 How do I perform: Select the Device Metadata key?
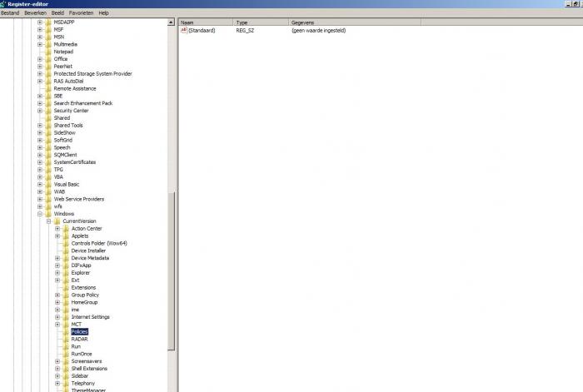[x=90, y=258]
